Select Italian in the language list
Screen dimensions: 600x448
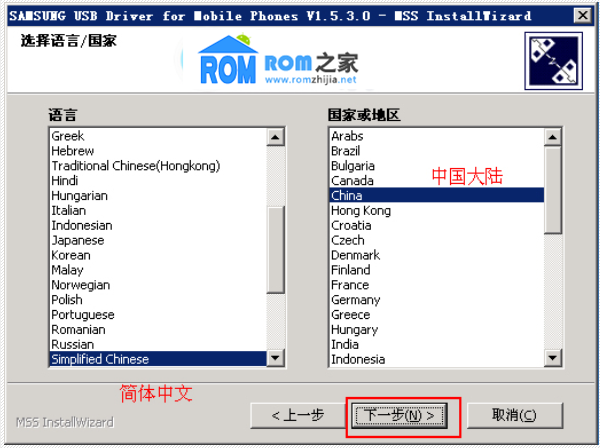point(158,210)
